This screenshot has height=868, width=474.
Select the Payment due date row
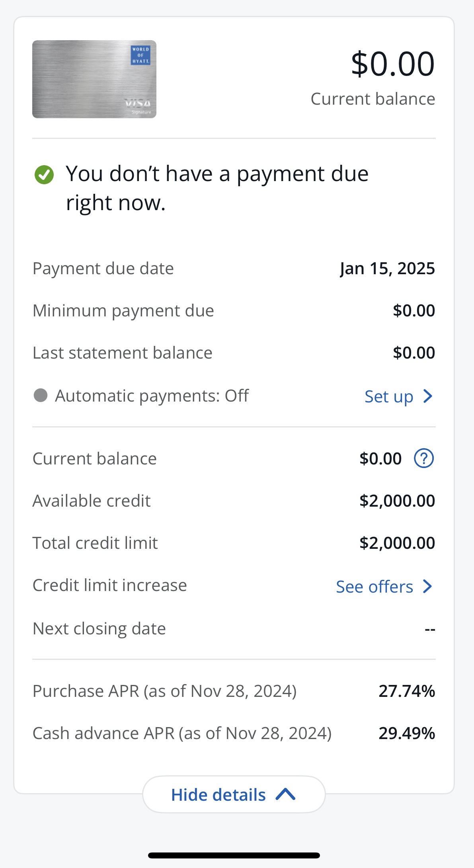(234, 269)
